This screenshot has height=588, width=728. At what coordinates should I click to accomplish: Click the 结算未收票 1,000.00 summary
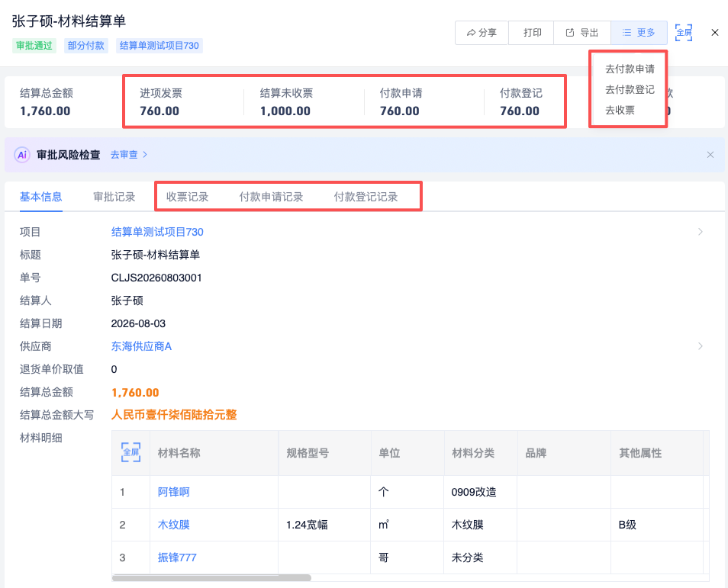pyautogui.click(x=286, y=102)
